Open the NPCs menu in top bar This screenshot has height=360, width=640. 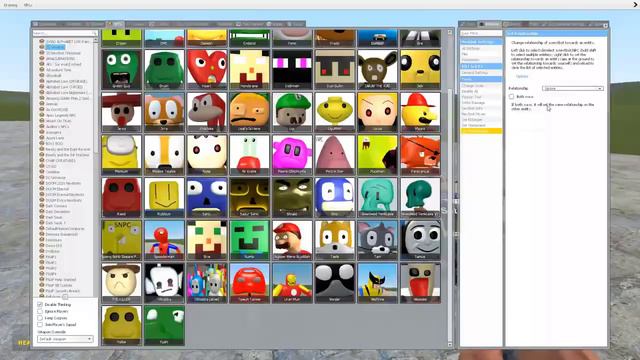[x=28, y=5]
